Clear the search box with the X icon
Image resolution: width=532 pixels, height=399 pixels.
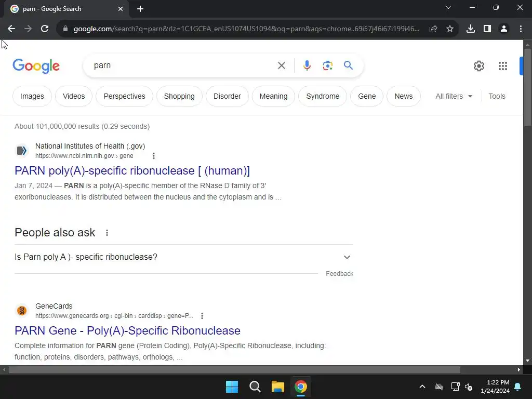281,65
